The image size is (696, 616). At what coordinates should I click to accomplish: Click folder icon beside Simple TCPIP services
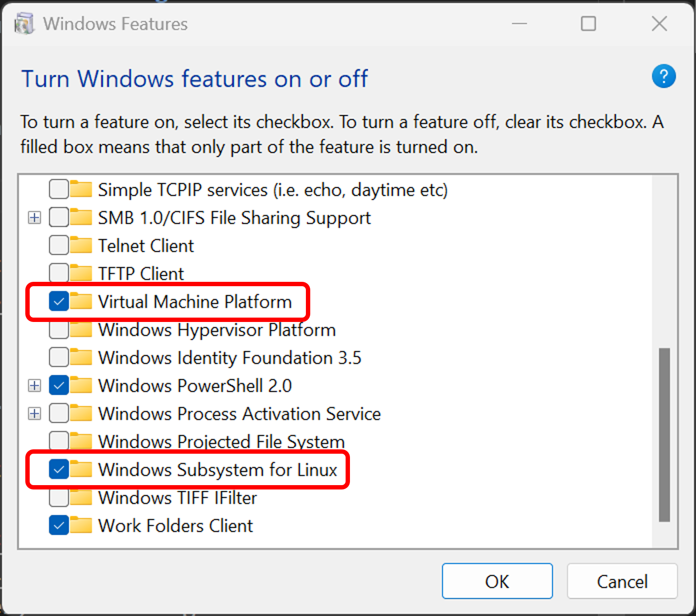click(81, 189)
